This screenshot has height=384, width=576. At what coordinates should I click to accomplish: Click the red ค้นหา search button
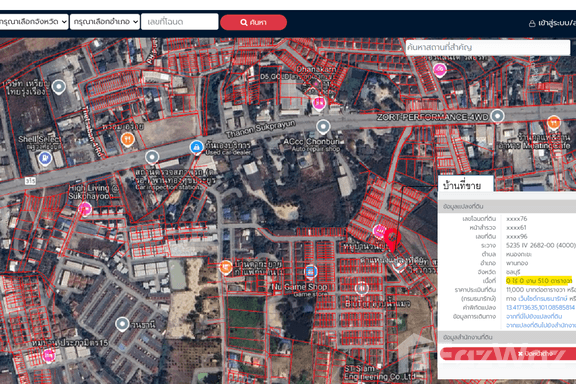tap(253, 22)
